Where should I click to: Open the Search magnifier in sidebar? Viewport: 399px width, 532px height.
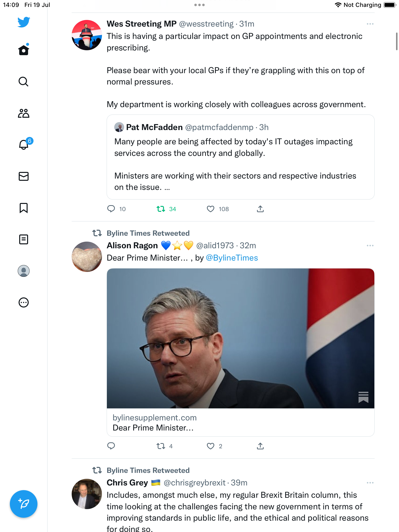[x=24, y=82]
